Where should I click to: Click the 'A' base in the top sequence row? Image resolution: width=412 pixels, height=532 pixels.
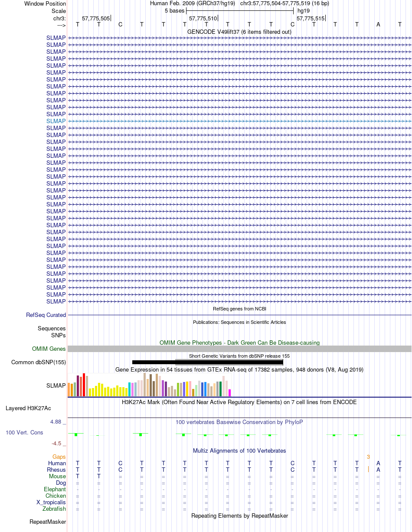(378, 24)
